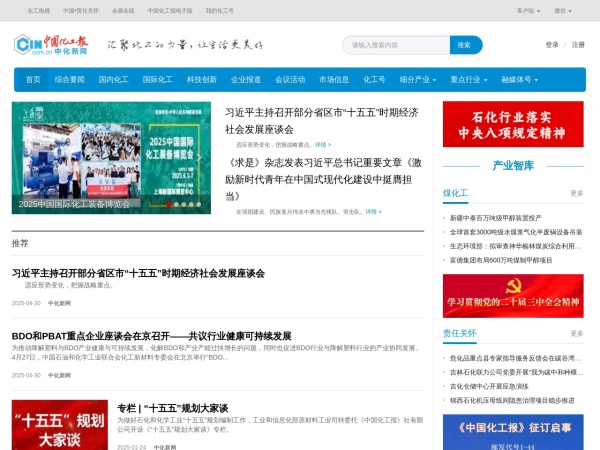The width and height of the screenshot is (600, 450).
Task: Click the red 十五五规划大家谈 thumbnail
Action: (60, 425)
